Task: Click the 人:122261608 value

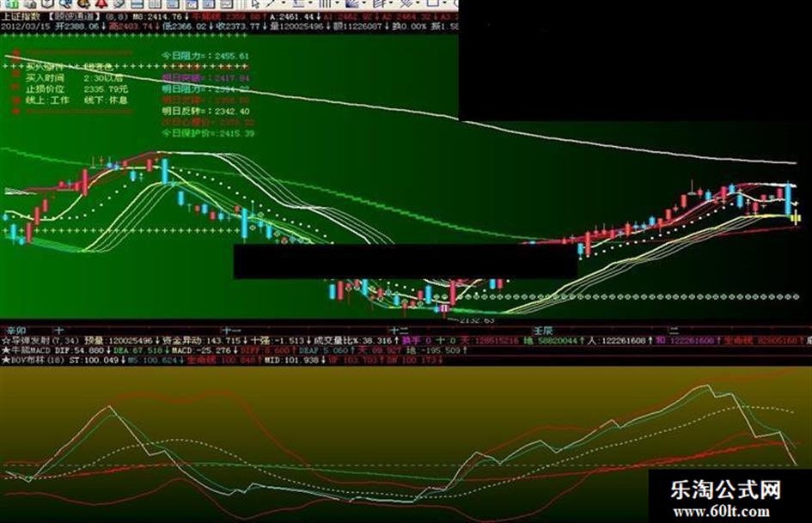Action: click(x=617, y=340)
